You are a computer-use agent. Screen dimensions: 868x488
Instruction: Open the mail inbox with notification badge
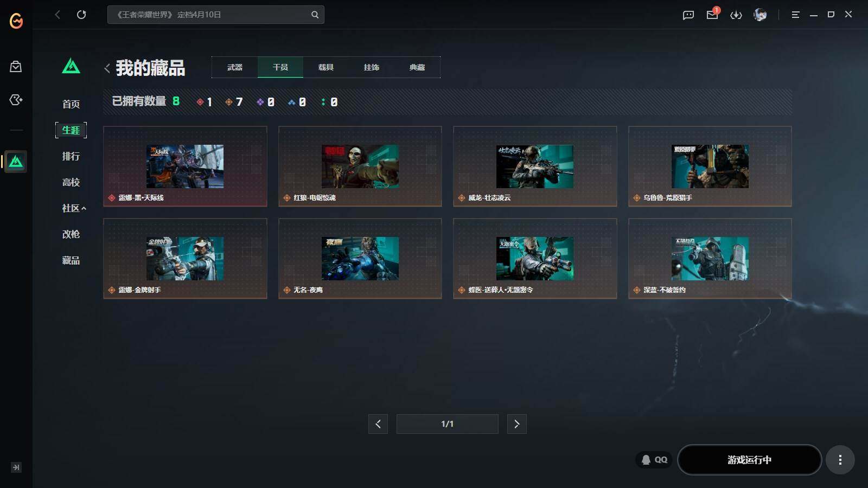[712, 15]
